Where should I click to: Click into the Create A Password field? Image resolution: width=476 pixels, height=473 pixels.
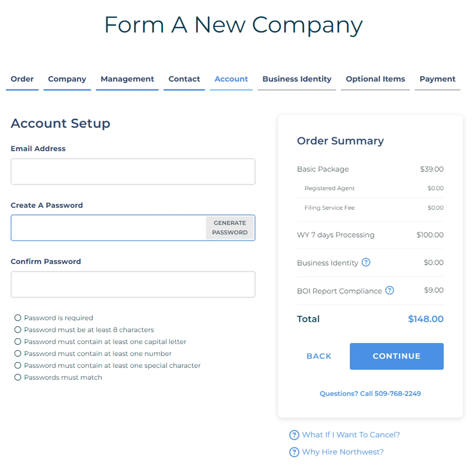pos(108,227)
